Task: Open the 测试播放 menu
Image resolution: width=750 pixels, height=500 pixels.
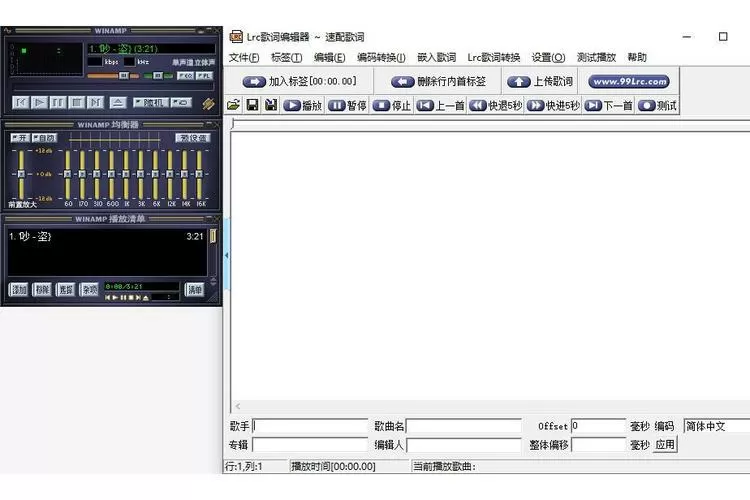Action: 596,57
